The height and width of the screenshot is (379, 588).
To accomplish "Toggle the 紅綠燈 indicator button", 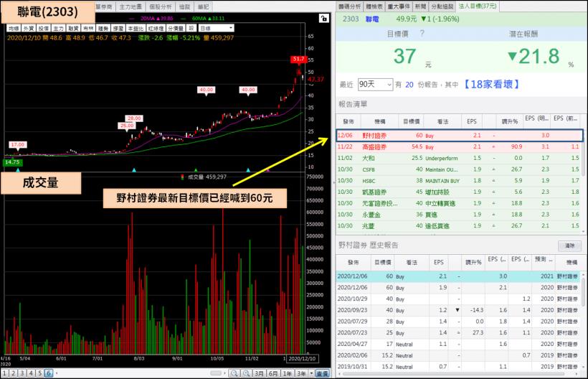I will click(x=156, y=29).
